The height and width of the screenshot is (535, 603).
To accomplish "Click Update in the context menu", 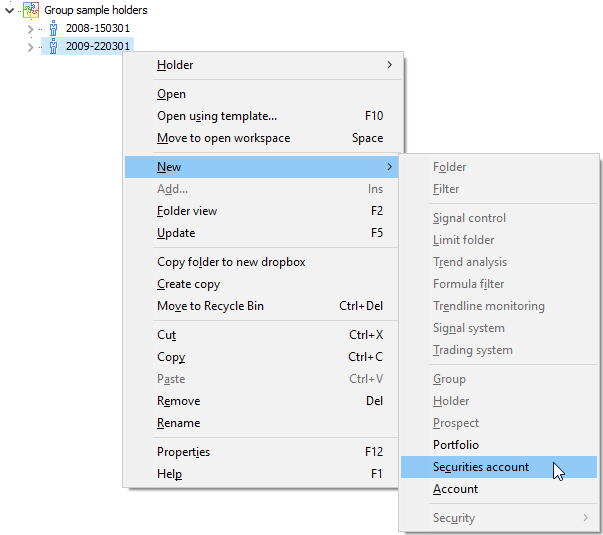I will [x=176, y=233].
